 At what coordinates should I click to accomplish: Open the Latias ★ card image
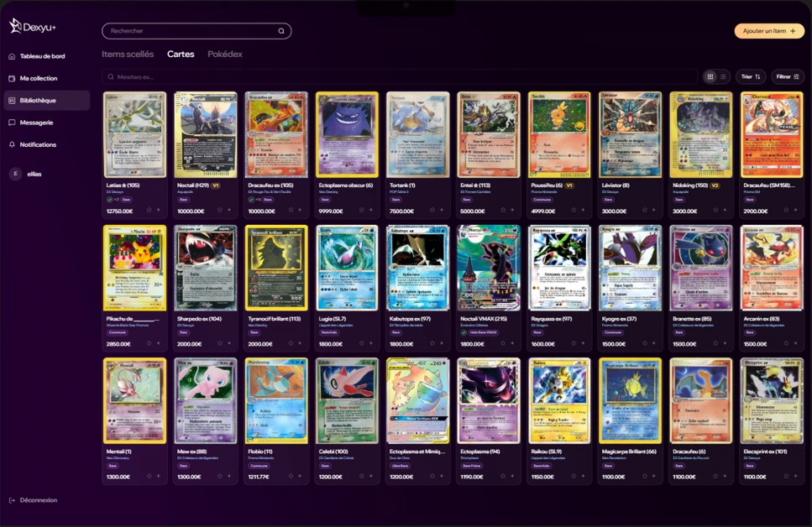[134, 135]
